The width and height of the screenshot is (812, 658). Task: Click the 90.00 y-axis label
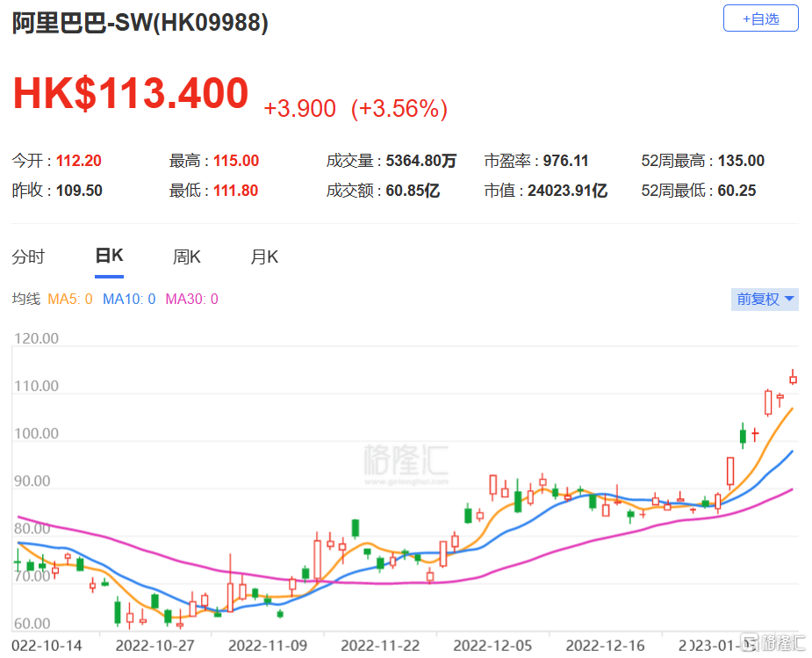[32, 481]
